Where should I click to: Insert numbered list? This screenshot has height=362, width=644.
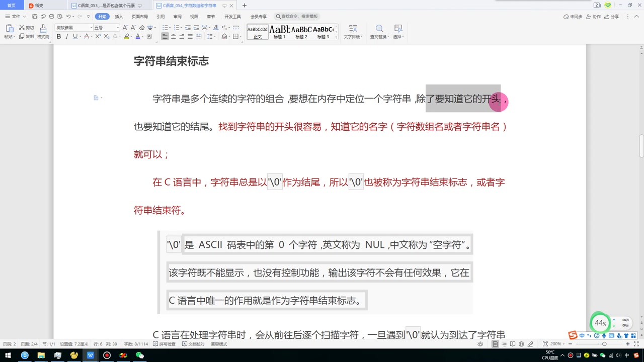176,28
